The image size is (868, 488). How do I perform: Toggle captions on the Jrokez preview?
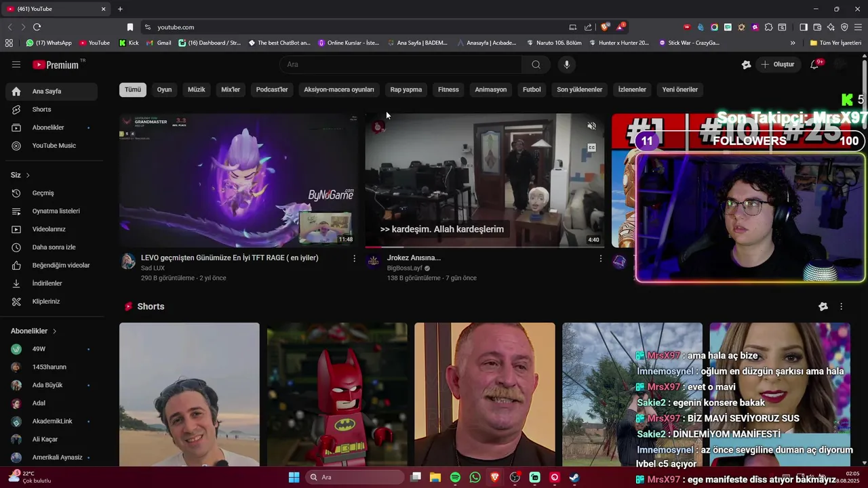[x=591, y=148]
